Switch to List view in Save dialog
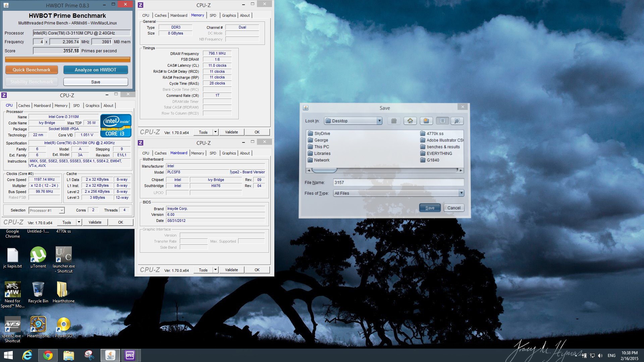The image size is (644, 362). 442,121
